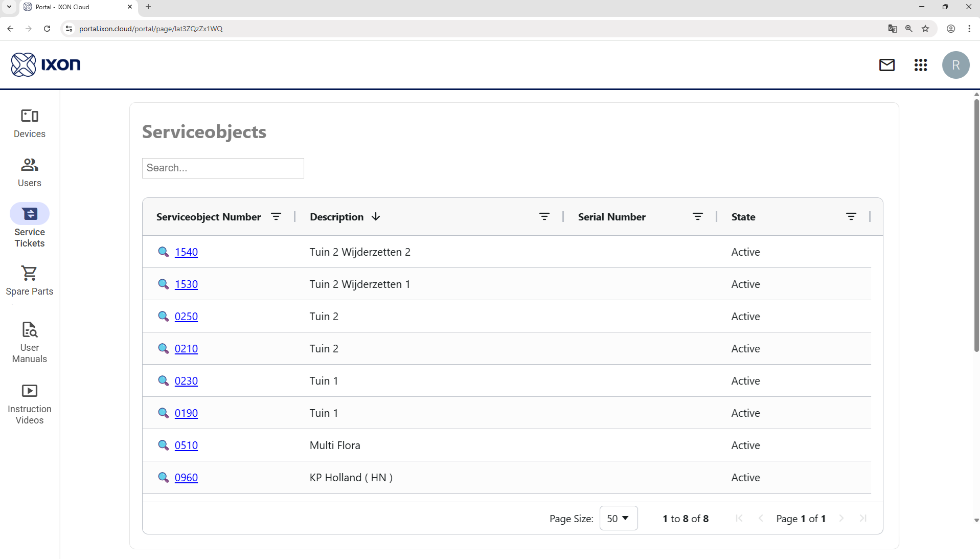980x559 pixels.
Task: Open the apps grid menu
Action: [920, 65]
